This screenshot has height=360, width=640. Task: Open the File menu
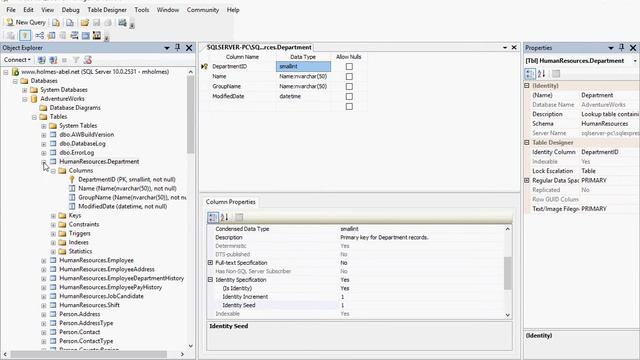[11, 10]
